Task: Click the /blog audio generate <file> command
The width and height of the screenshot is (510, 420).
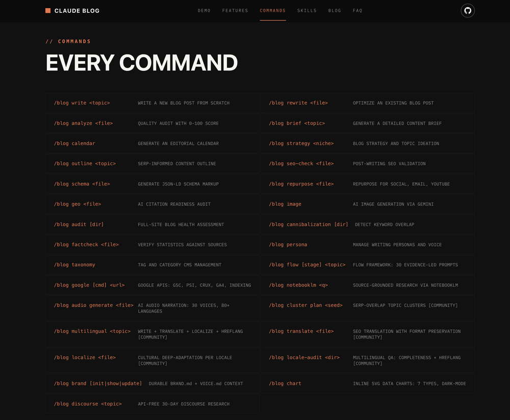Action: [x=94, y=305]
